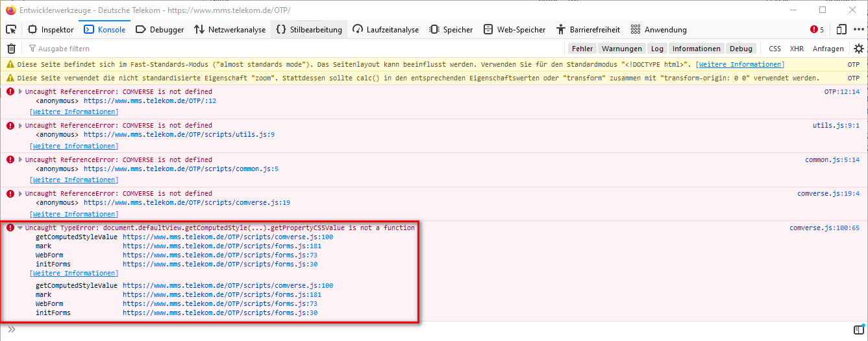This screenshot has height=341, width=868.
Task: Open source link comverse.js:100:65
Action: click(825, 228)
